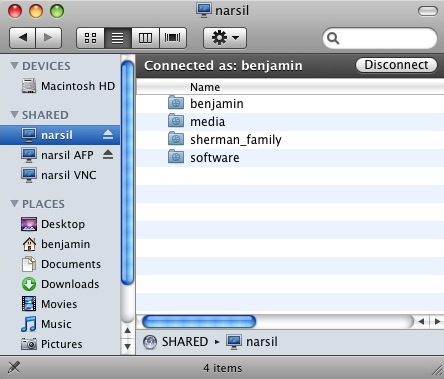The image size is (444, 379).
Task: Select Macintosh HD in sidebar
Action: (60, 86)
